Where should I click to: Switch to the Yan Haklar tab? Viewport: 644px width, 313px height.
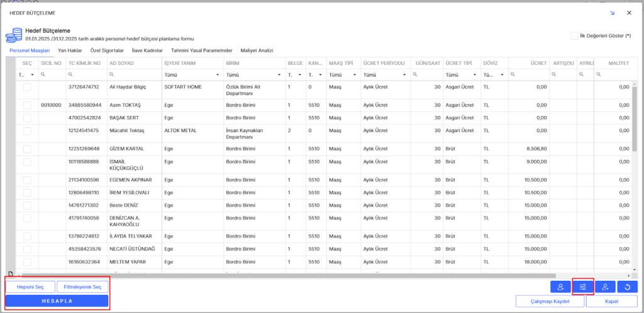pyautogui.click(x=69, y=50)
